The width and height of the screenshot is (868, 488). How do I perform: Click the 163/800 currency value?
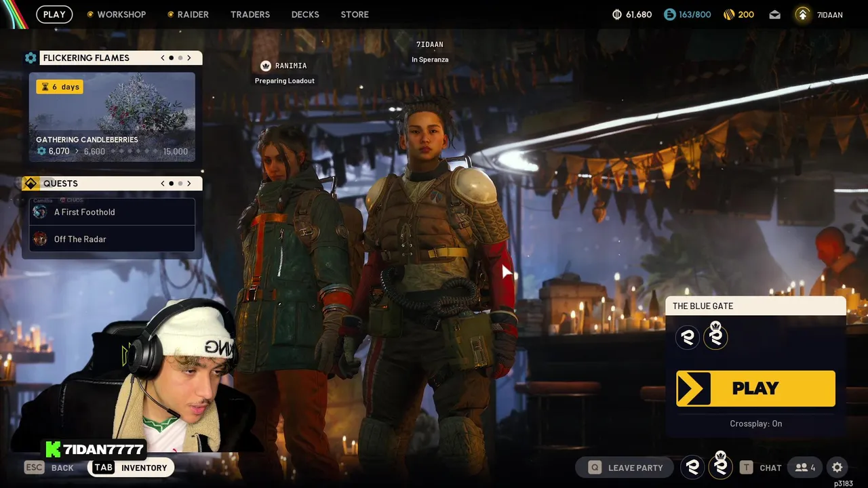695,14
